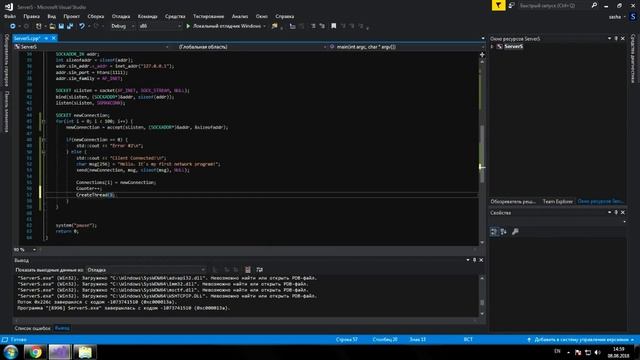The width and height of the screenshot is (640, 360).
Task: Close the output panel
Action: (481, 260)
